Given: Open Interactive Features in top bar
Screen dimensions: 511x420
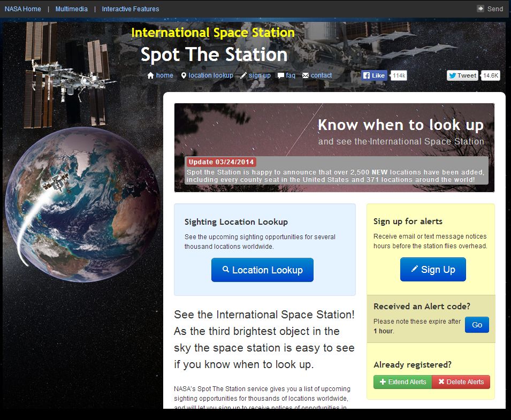Looking at the screenshot, I should coord(131,9).
